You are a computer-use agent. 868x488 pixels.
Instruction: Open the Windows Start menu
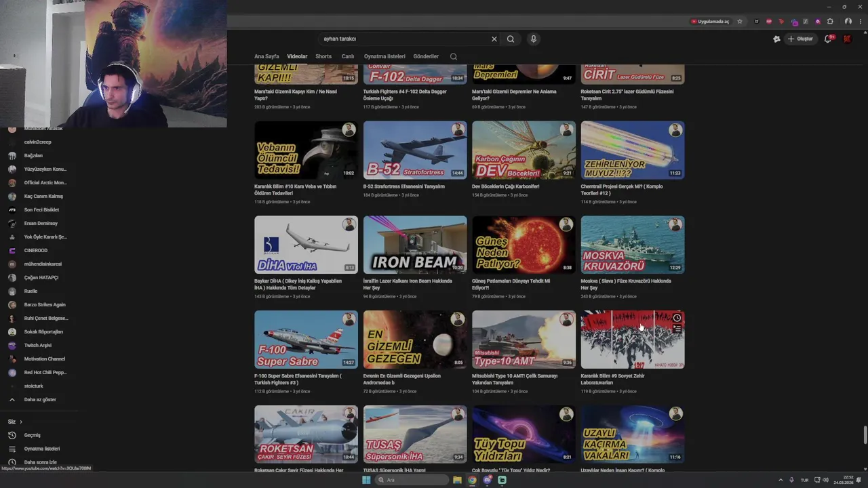[366, 480]
